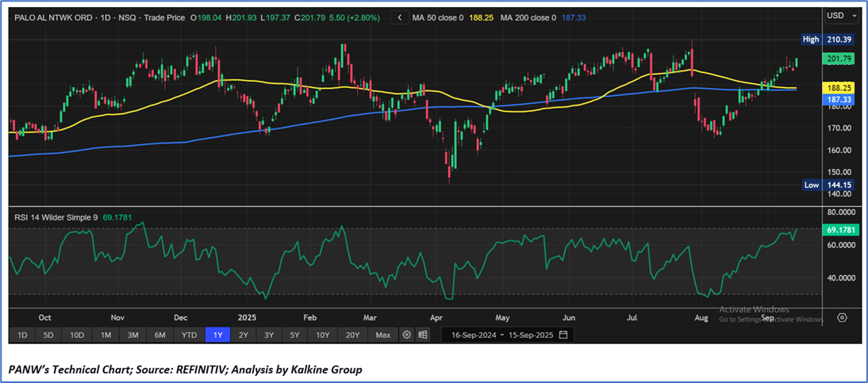The width and height of the screenshot is (868, 383).
Task: Switch to 6M time range
Action: tap(159, 335)
